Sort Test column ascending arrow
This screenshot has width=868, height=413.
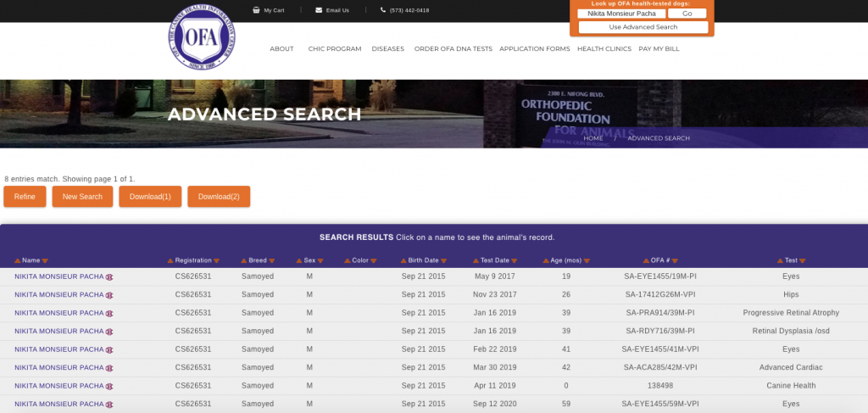point(780,260)
